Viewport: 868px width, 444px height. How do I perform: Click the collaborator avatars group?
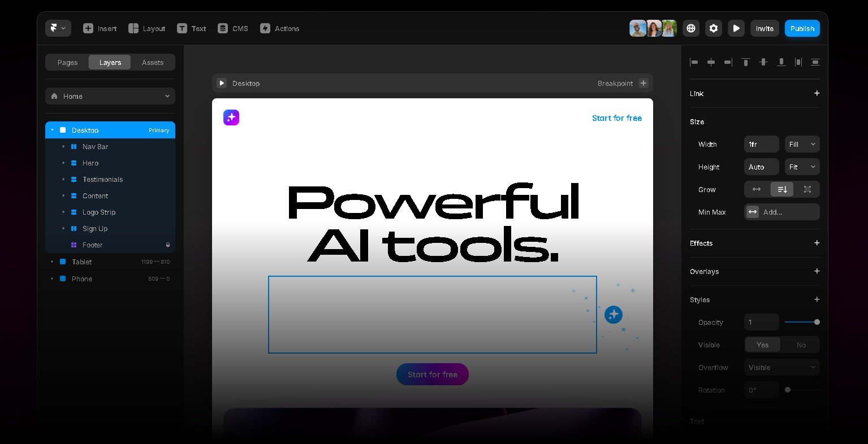point(653,28)
